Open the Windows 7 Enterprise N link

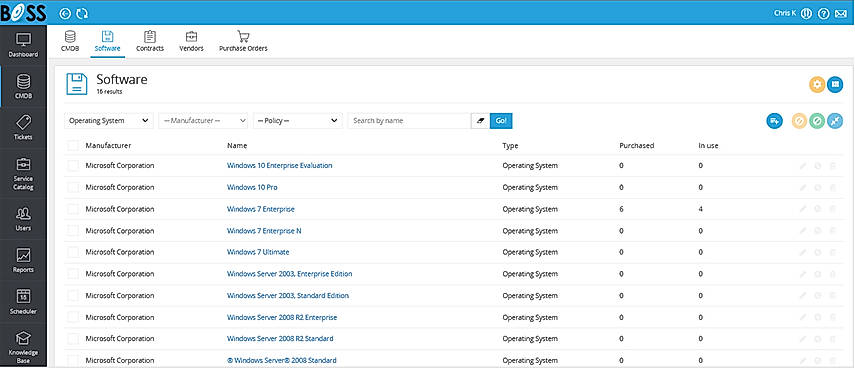(x=264, y=231)
